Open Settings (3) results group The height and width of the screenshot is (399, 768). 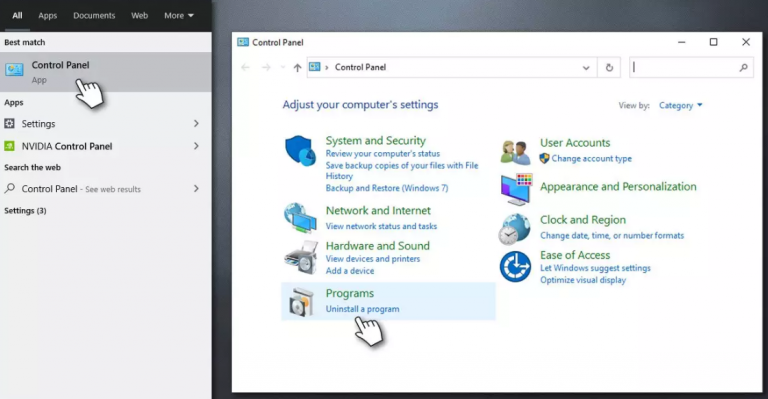pyautogui.click(x=25, y=211)
